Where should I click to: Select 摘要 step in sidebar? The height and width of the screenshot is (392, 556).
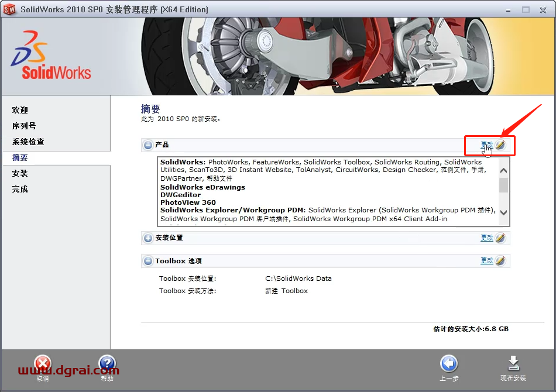click(x=20, y=158)
